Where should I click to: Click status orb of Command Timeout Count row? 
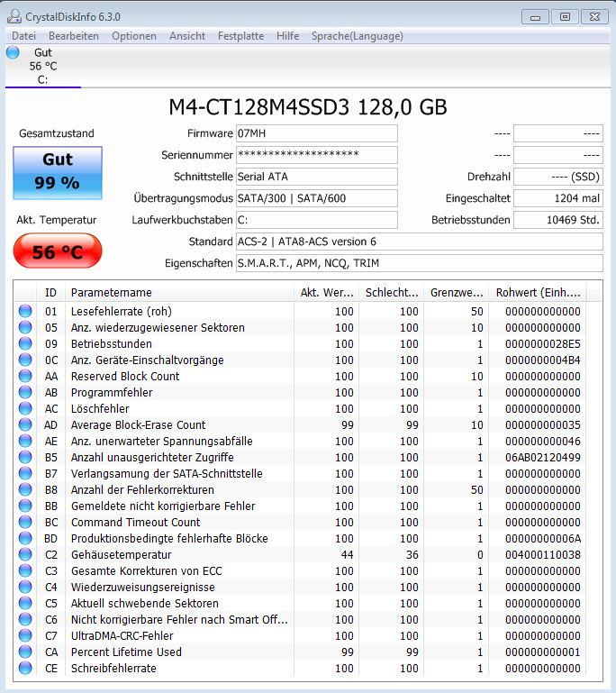click(x=25, y=522)
